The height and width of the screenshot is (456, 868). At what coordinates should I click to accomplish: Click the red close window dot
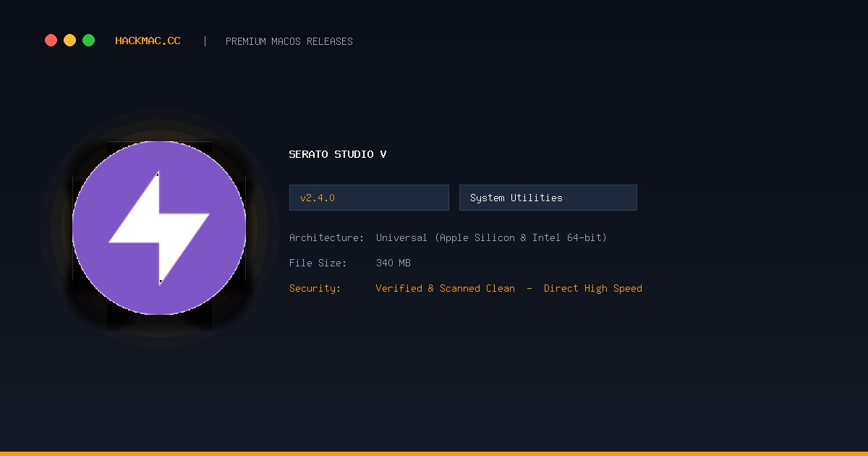pyautogui.click(x=51, y=41)
